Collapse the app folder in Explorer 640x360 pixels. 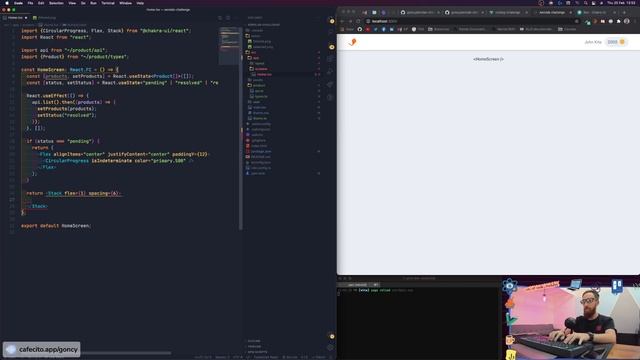click(x=255, y=58)
